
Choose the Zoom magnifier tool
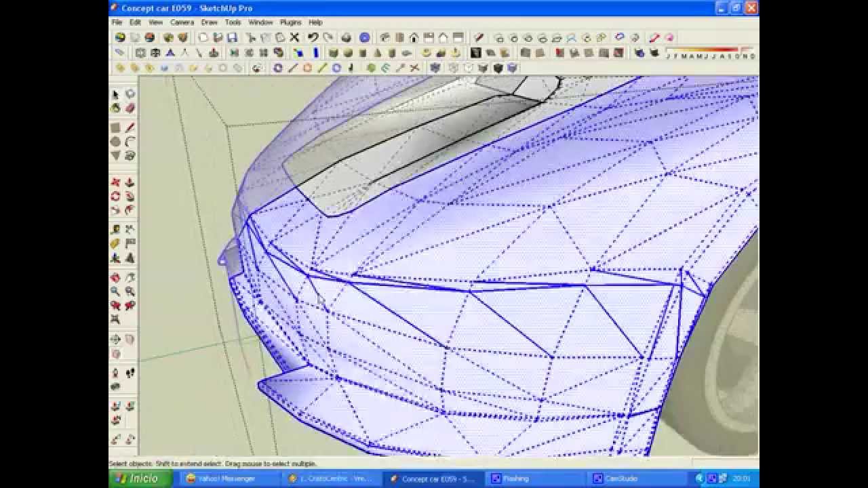coord(115,291)
